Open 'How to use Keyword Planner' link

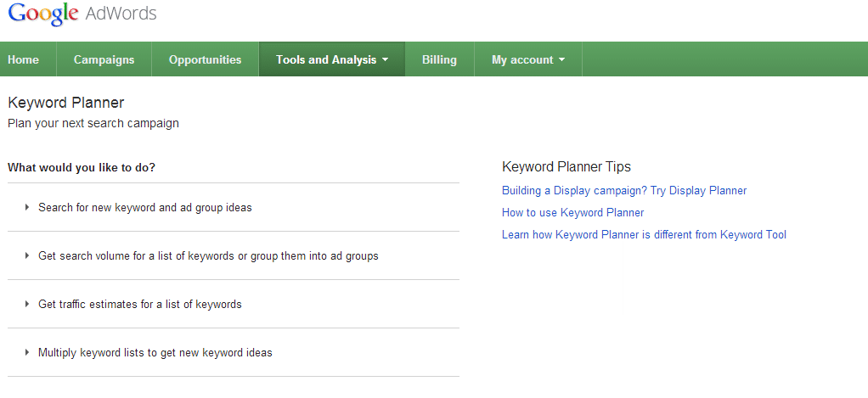[573, 213]
